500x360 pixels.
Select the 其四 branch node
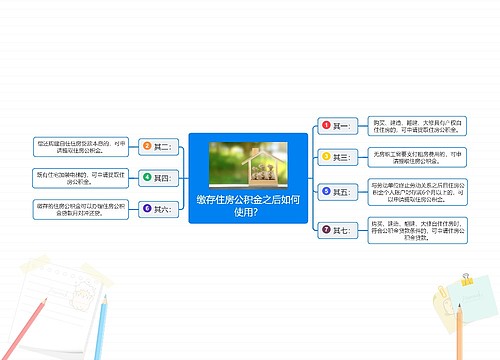pyautogui.click(x=159, y=178)
